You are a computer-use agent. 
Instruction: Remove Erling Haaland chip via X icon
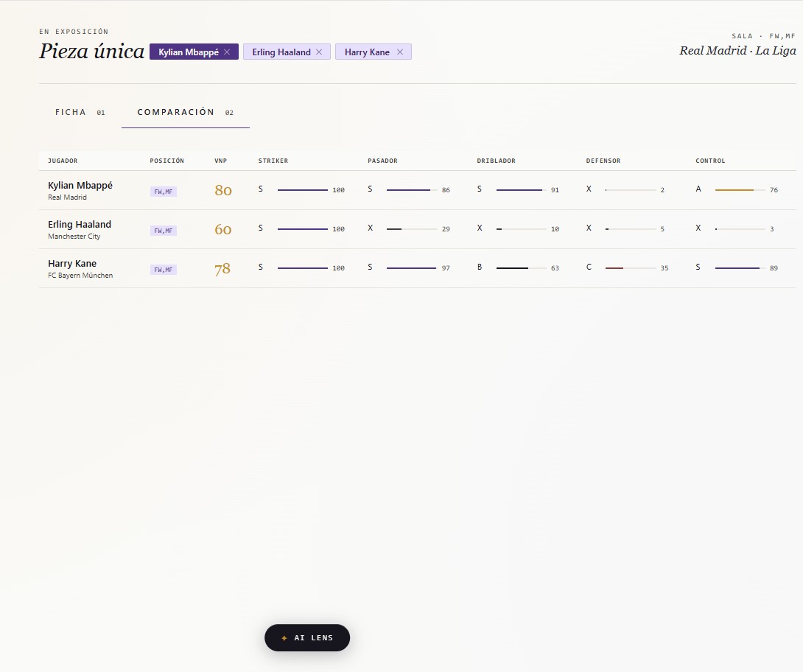pos(319,52)
